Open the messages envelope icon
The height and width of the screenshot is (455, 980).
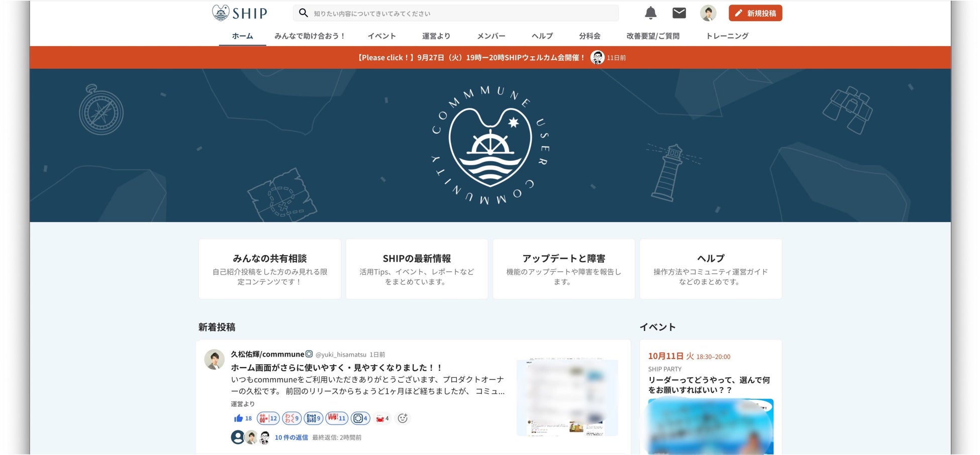click(x=679, y=13)
